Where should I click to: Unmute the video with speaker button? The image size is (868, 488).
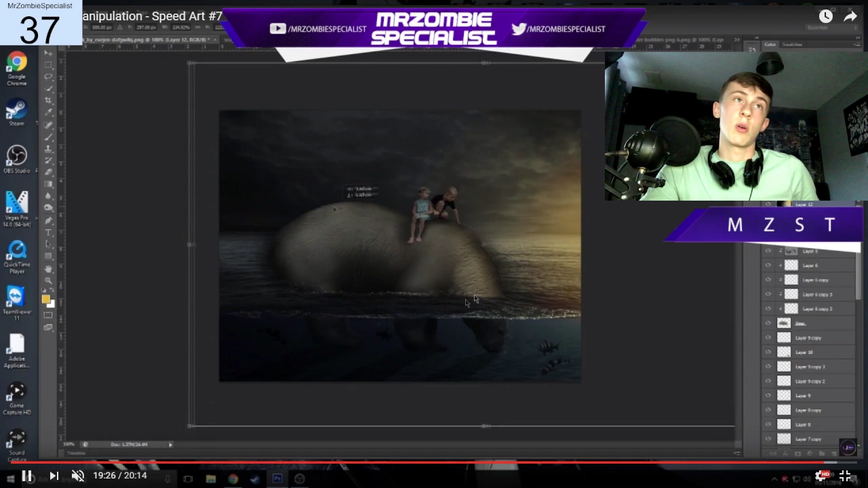(78, 476)
